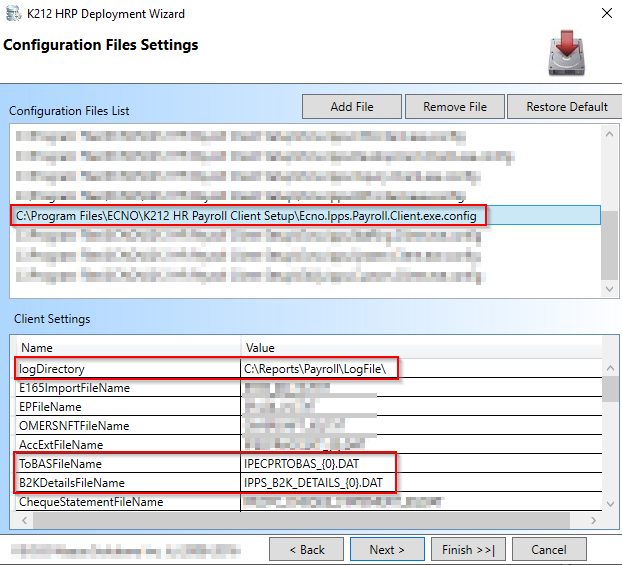Click the Remove File button
The width and height of the screenshot is (622, 565).
tap(455, 107)
